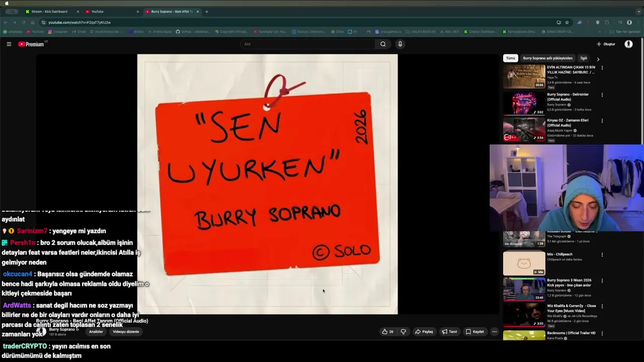
Task: Open the Telegraph video thumbnail
Action: (x=524, y=239)
